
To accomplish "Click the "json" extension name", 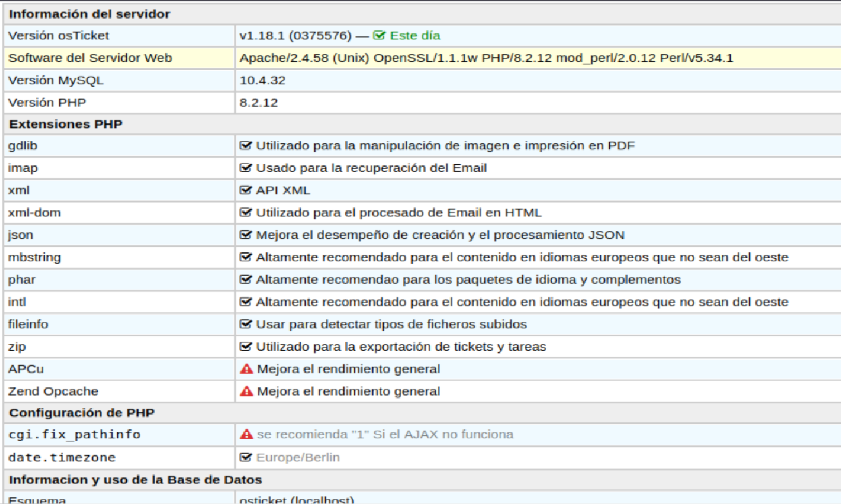I will 21,236.
